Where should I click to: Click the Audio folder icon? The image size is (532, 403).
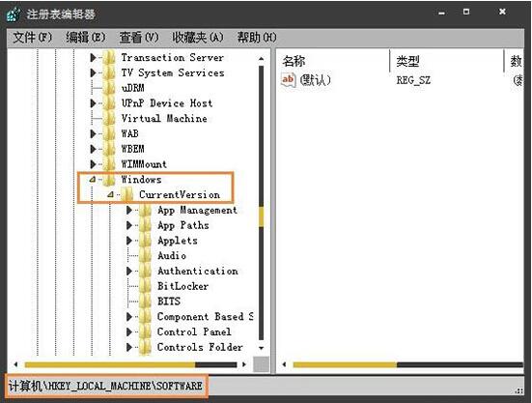click(146, 256)
